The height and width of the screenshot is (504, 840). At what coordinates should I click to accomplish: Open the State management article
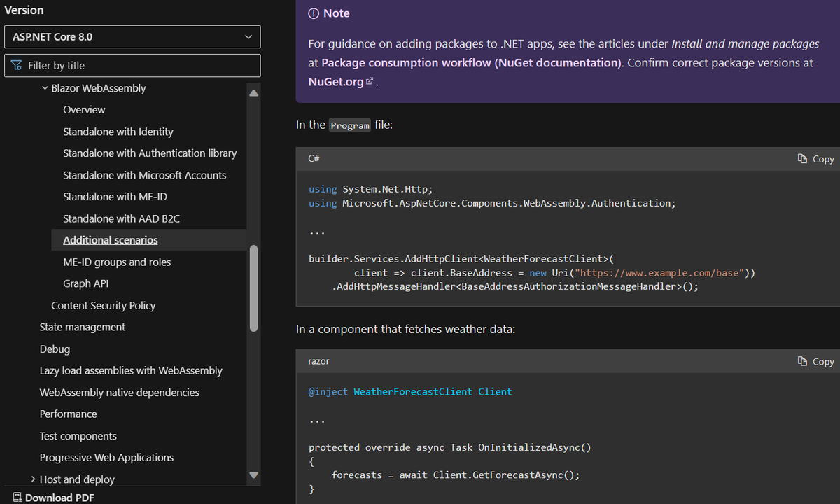(x=83, y=327)
